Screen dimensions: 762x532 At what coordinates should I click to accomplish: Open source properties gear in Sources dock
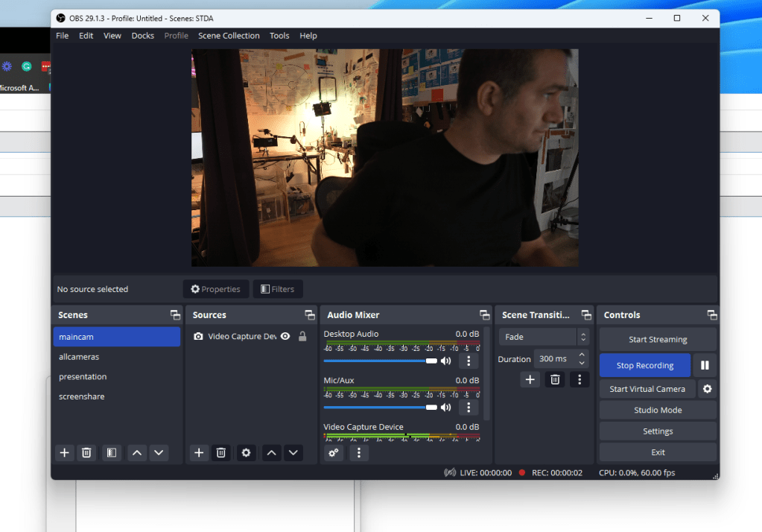pos(247,453)
